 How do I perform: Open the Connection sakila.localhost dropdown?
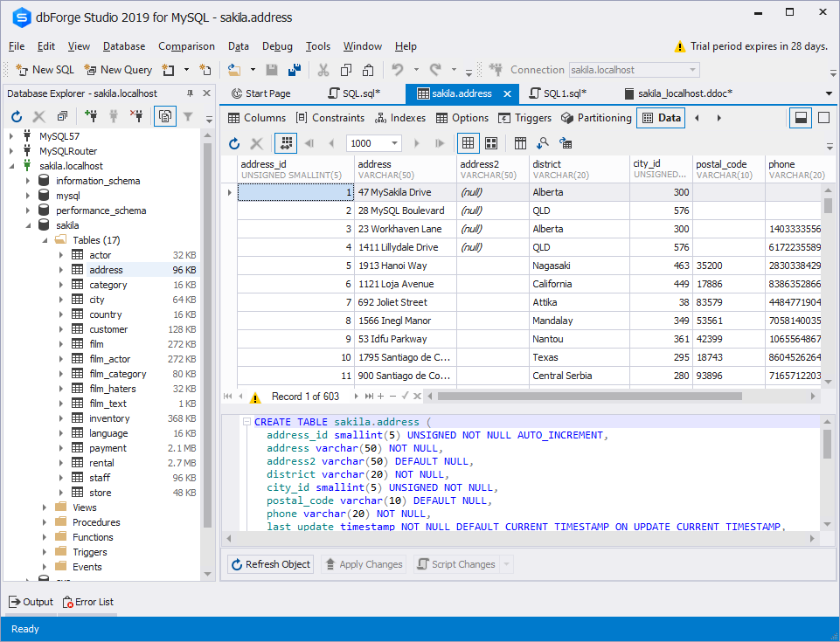pos(692,70)
